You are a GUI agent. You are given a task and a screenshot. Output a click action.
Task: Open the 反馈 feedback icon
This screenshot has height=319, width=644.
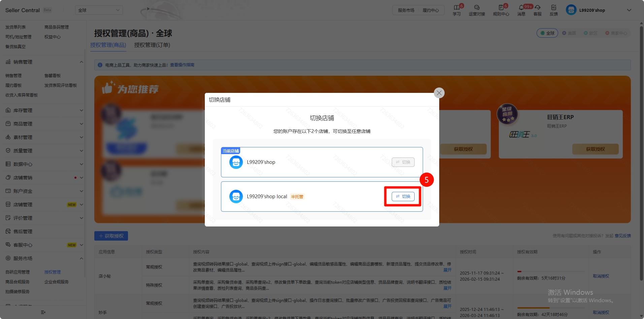[x=553, y=8]
